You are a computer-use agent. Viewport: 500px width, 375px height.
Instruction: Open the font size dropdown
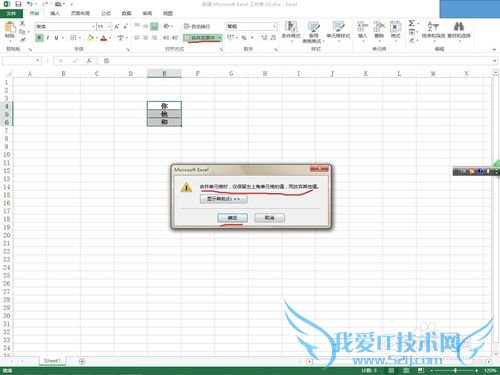coord(109,26)
